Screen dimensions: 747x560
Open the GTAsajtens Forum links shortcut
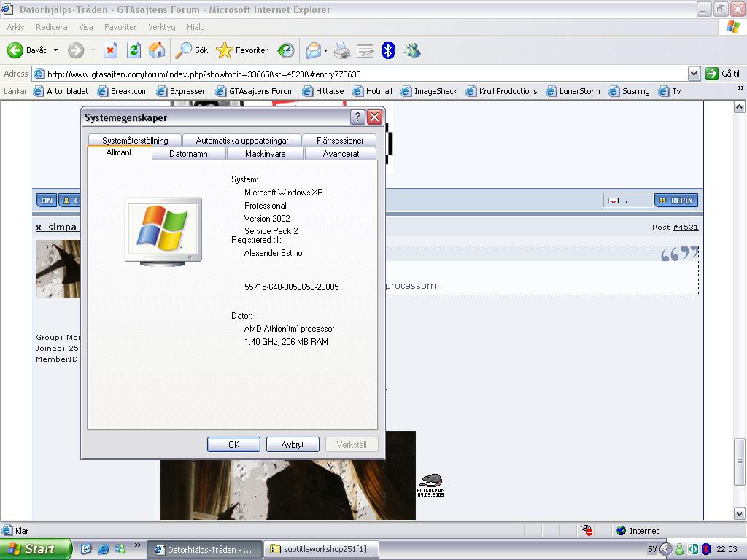pyautogui.click(x=255, y=91)
